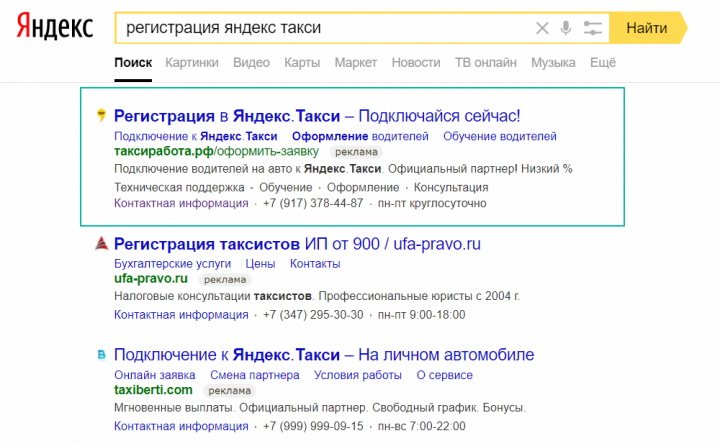The width and height of the screenshot is (720, 446).
Task: Click the blue B favicon of taxiberti ad
Action: pyautogui.click(x=101, y=354)
